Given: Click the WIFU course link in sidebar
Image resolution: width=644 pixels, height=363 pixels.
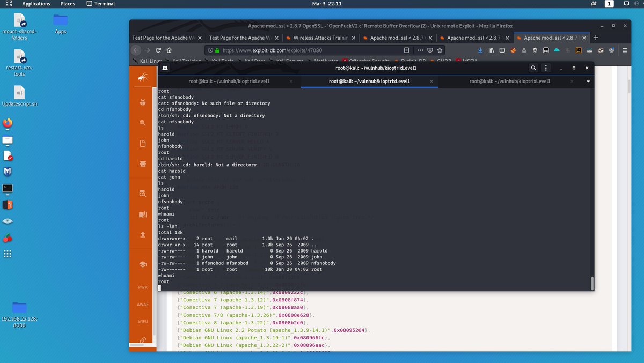Looking at the screenshot, I should click(143, 321).
